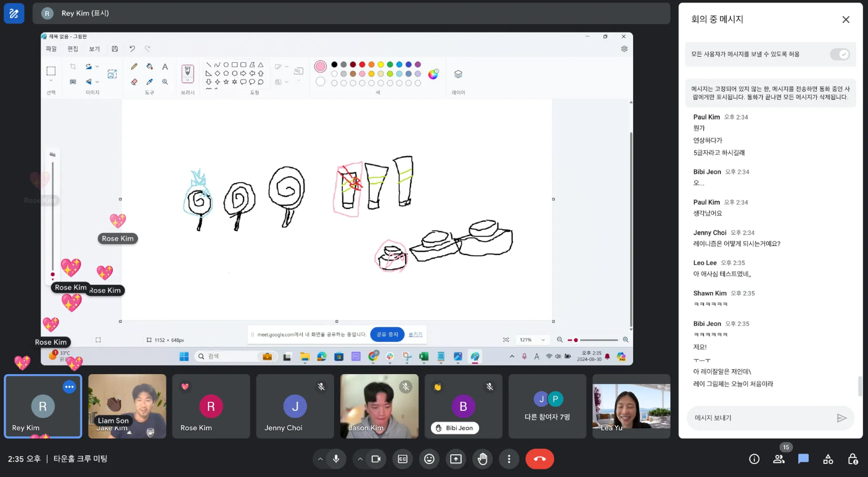Screen dimensions: 868x477
Task: Turn on captions with CC button
Action: pyautogui.click(x=403, y=459)
